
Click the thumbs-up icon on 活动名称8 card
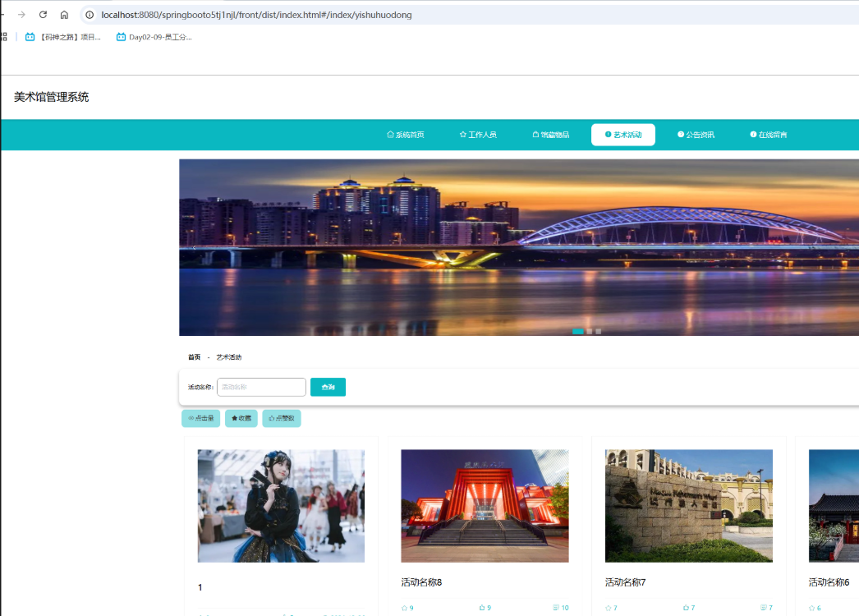point(482,609)
